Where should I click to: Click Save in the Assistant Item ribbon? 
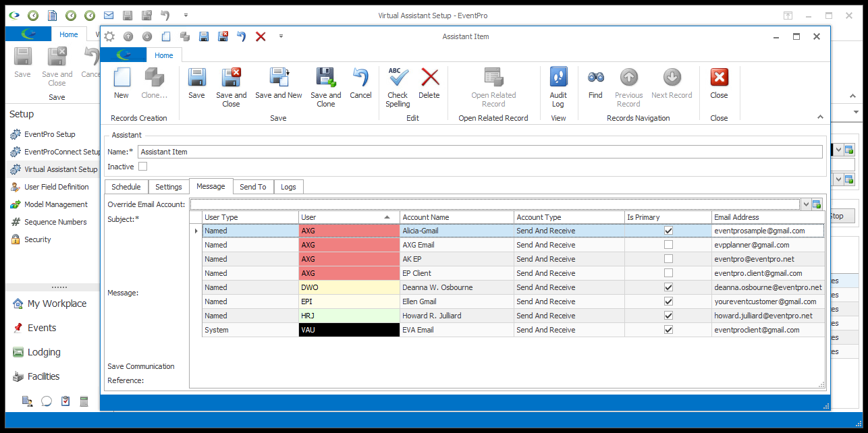(x=196, y=83)
